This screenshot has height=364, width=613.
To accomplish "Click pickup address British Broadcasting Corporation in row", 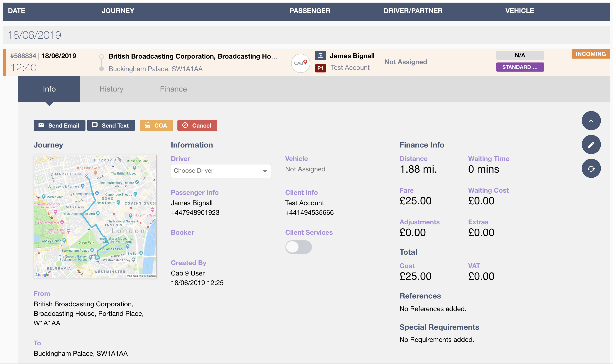I will pos(193,56).
